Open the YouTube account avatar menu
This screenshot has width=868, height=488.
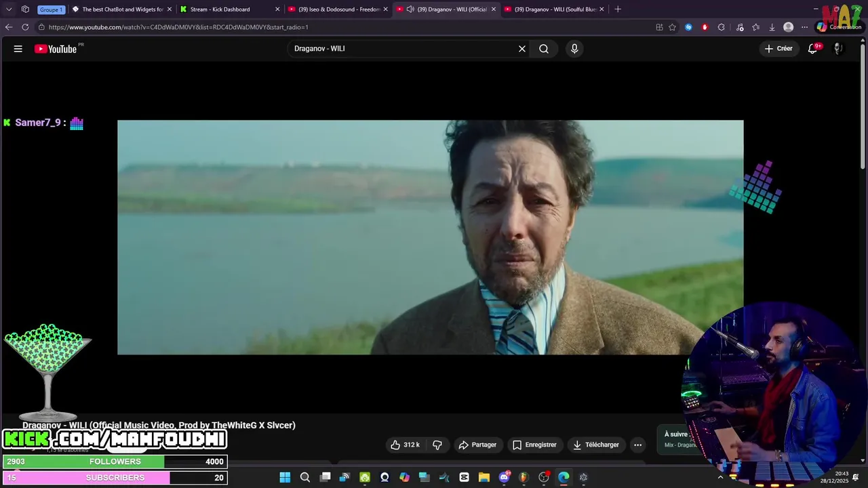click(838, 49)
